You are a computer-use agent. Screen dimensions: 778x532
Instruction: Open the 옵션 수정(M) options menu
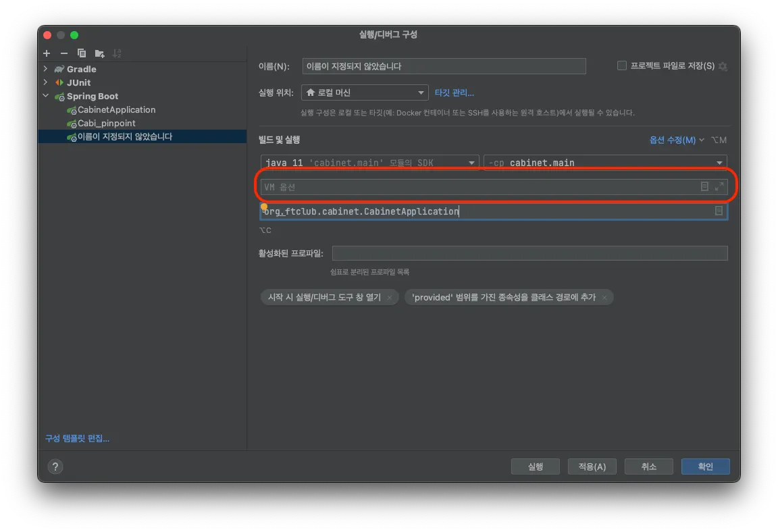pyautogui.click(x=676, y=140)
